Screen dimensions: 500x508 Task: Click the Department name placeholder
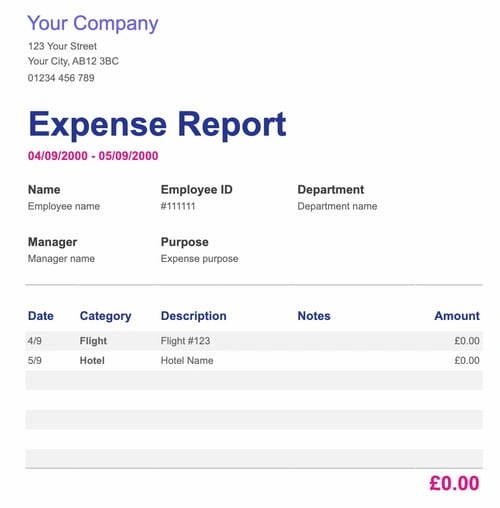[x=337, y=206]
